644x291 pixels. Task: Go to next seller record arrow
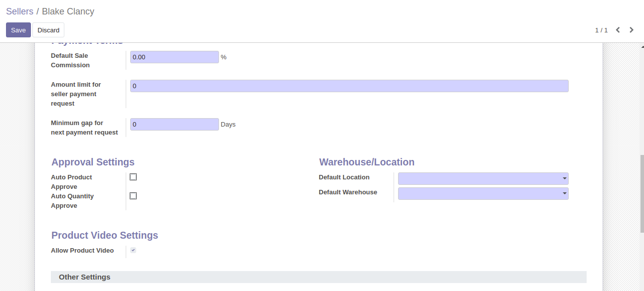tap(632, 30)
